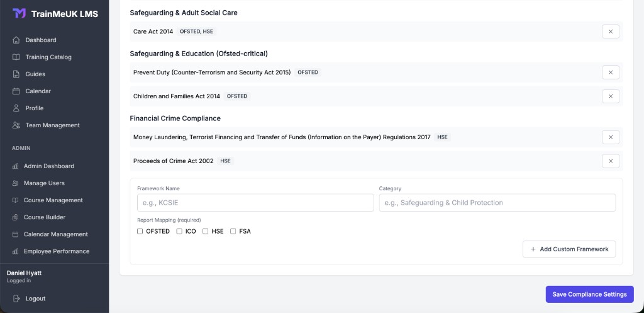The height and width of the screenshot is (313, 644).
Task: Remove the Money Laundering Regulations 2017 row
Action: click(610, 137)
